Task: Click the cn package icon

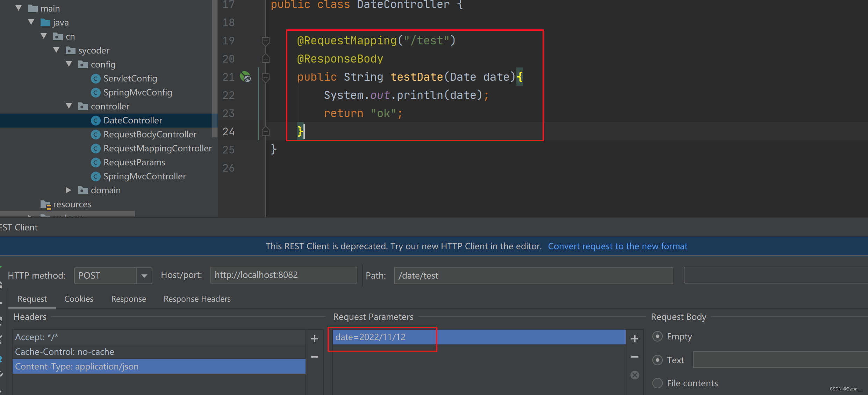Action: 58,36
